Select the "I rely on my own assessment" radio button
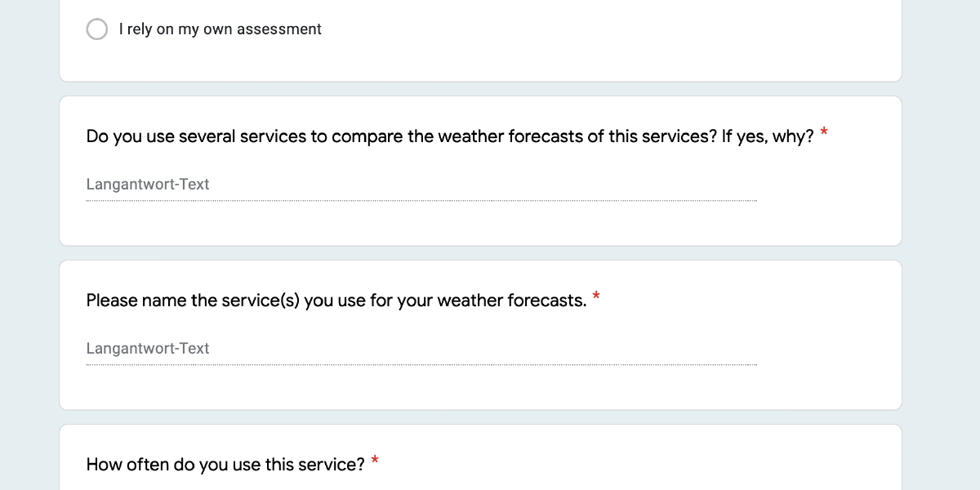Image resolution: width=980 pixels, height=490 pixels. click(x=97, y=29)
